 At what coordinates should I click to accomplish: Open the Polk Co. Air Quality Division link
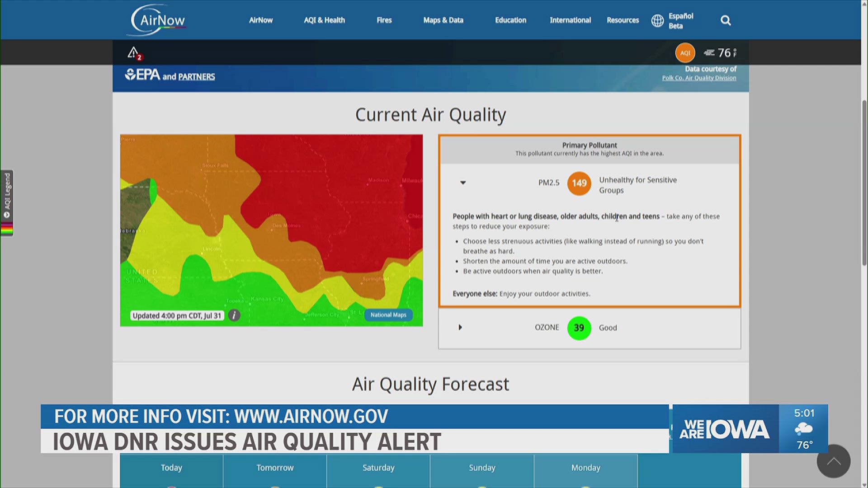coord(699,78)
